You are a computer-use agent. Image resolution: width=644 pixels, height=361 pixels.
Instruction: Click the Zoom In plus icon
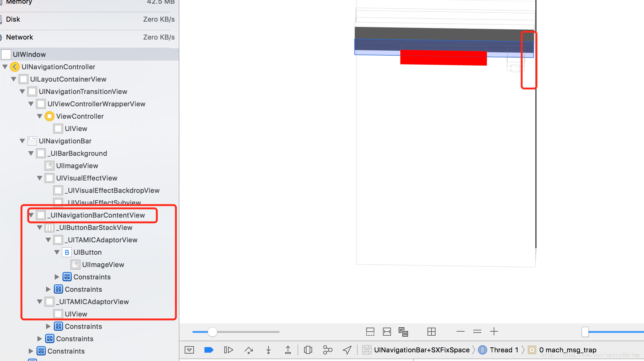[x=494, y=332]
